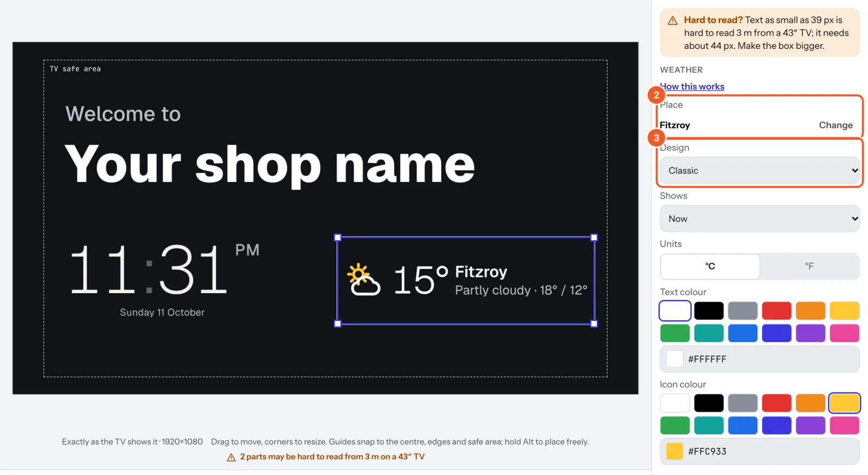Click the Text colour hex field showing #FFFFFF

coord(759,359)
